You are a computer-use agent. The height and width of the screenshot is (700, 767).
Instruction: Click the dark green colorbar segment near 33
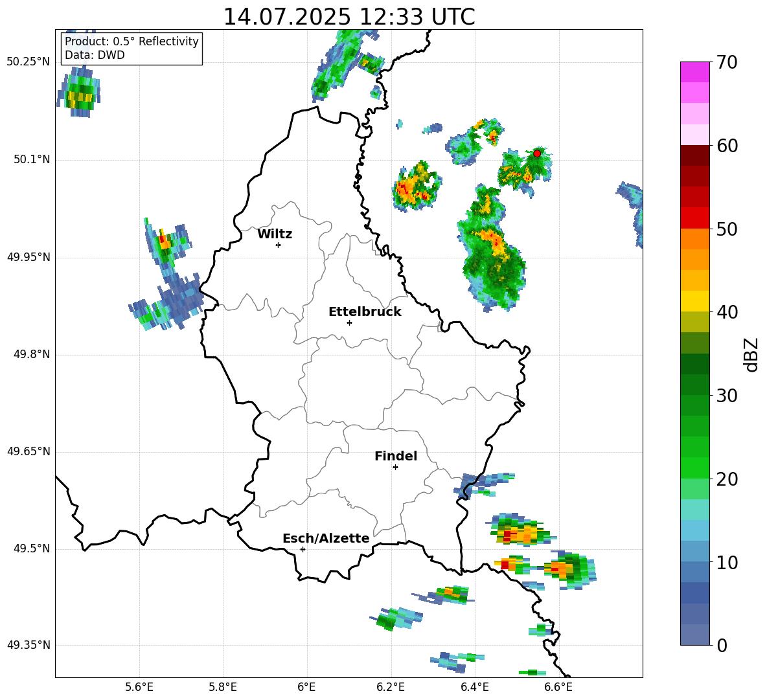(x=694, y=364)
